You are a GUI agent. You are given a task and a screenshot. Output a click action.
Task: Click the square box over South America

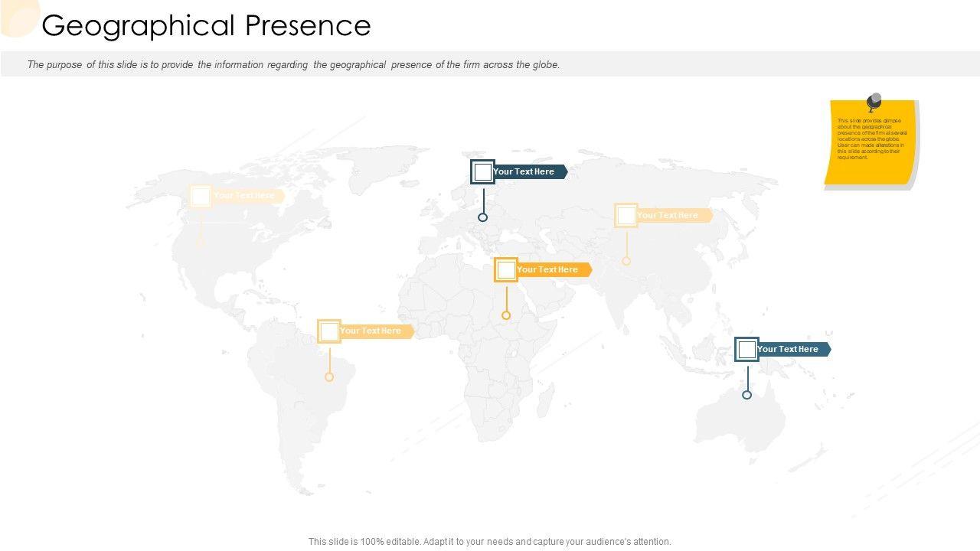point(329,331)
